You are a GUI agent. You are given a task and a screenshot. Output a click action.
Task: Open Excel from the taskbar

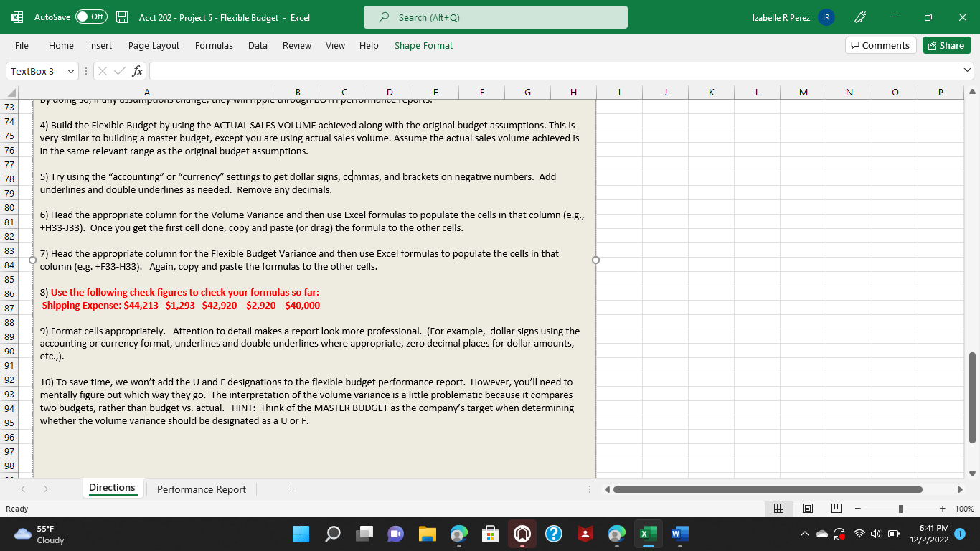coord(648,534)
